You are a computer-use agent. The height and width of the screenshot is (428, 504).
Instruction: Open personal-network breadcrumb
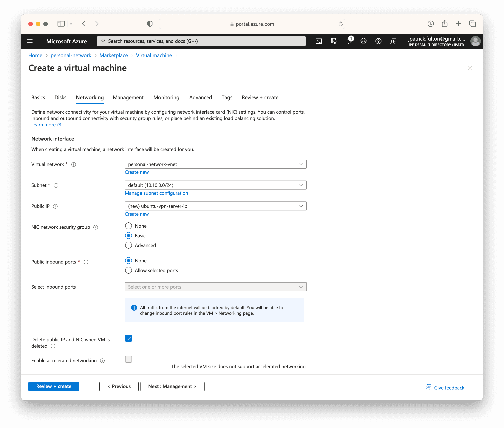(x=71, y=56)
